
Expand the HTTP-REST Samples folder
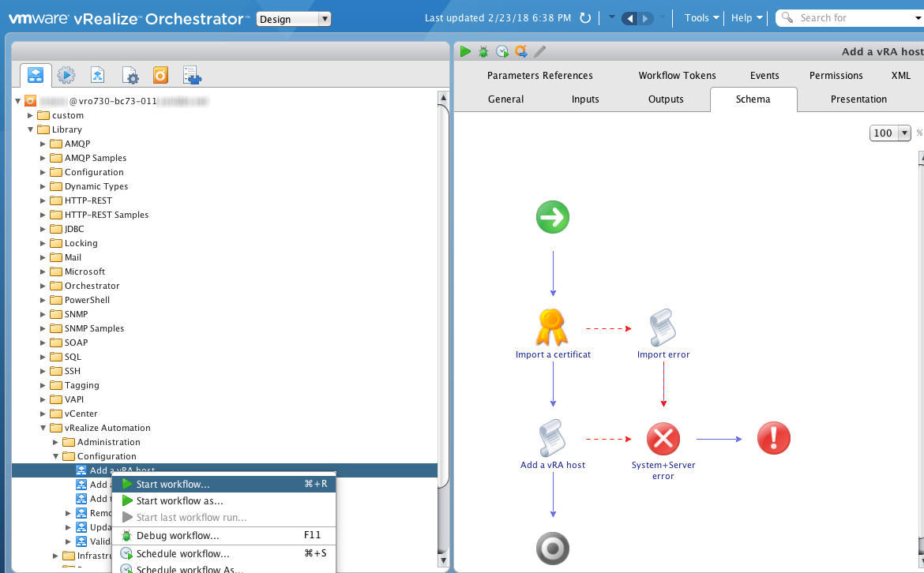[x=43, y=215]
